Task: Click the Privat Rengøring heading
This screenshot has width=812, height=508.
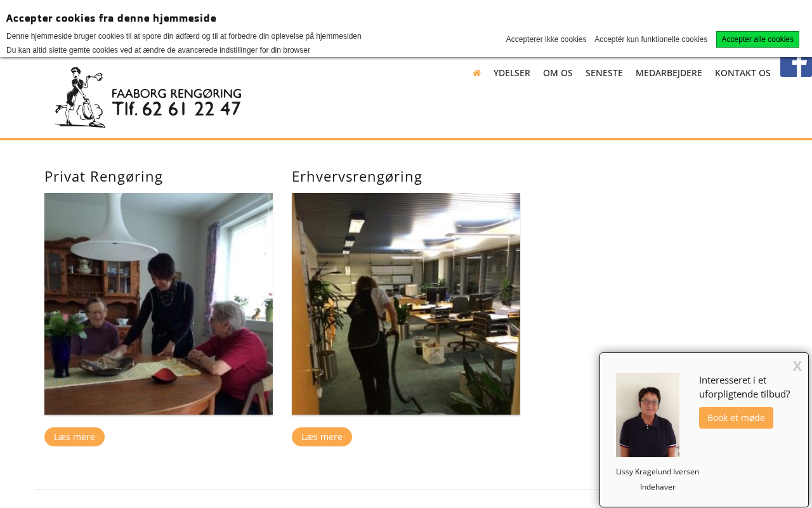Action: click(103, 177)
